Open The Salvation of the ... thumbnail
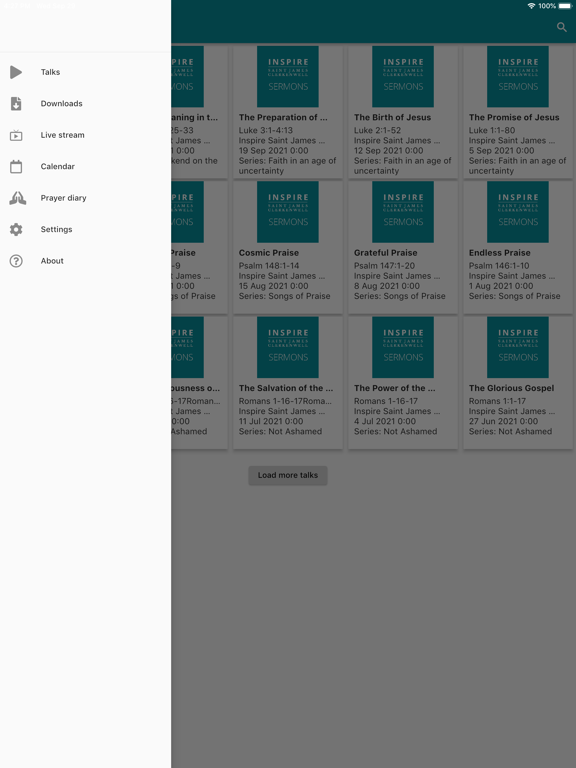 pos(288,347)
